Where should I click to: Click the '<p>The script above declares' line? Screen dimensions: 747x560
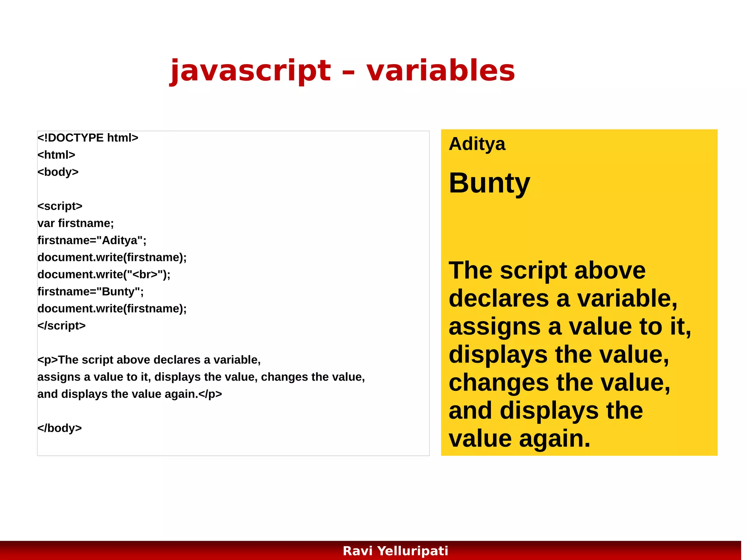149,360
